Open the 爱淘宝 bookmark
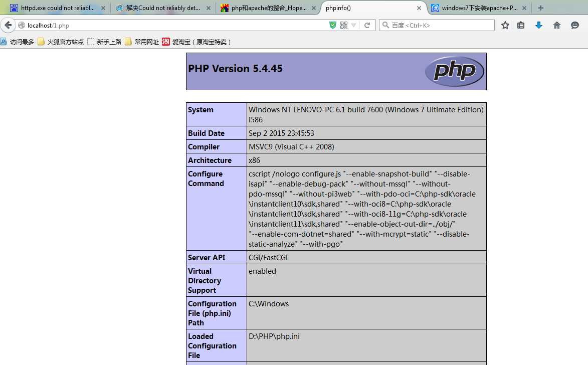 [197, 42]
